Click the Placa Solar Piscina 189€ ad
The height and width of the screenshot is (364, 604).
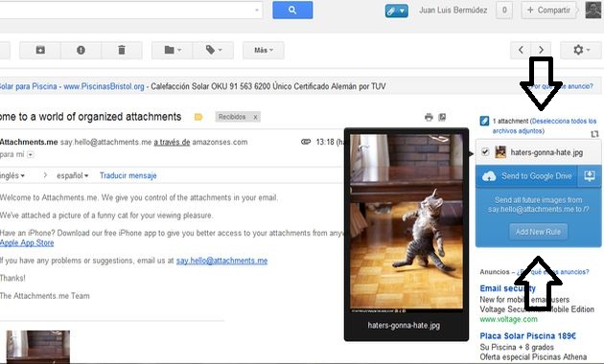tap(527, 336)
